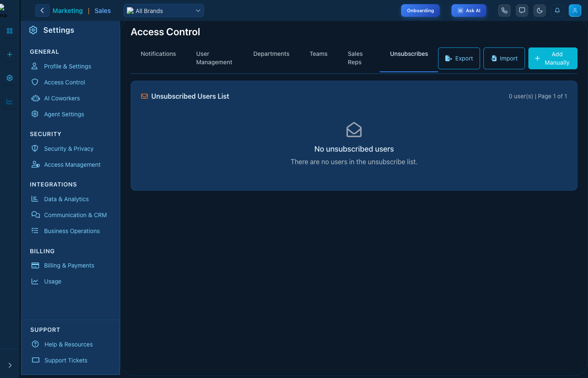Image resolution: width=588 pixels, height=378 pixels.
Task: Click the Onboarding button
Action: (x=420, y=10)
